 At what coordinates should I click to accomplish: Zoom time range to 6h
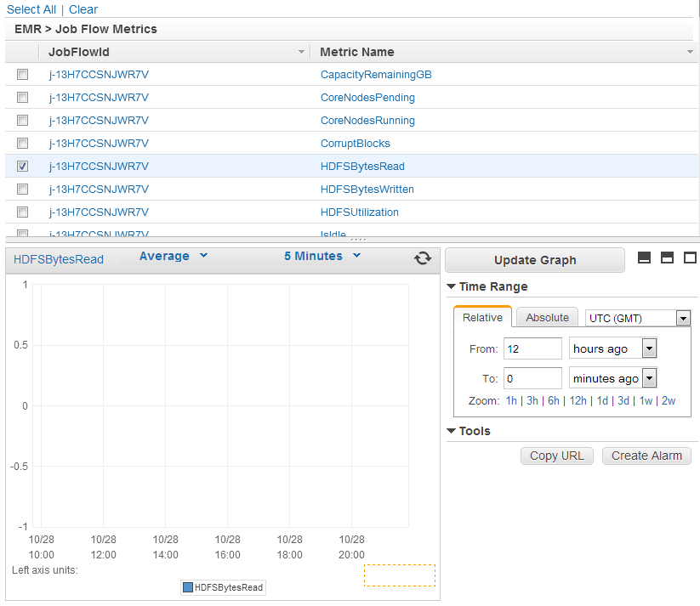pyautogui.click(x=554, y=400)
